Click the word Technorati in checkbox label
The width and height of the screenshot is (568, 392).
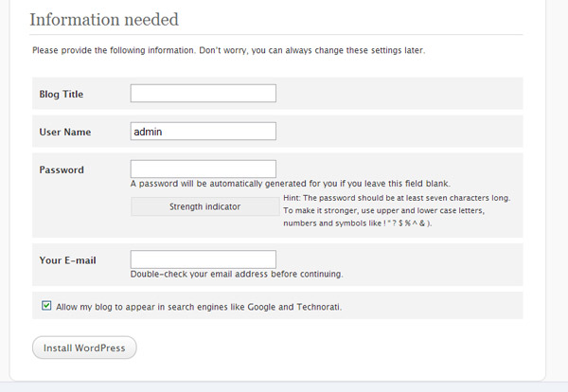[x=319, y=307]
